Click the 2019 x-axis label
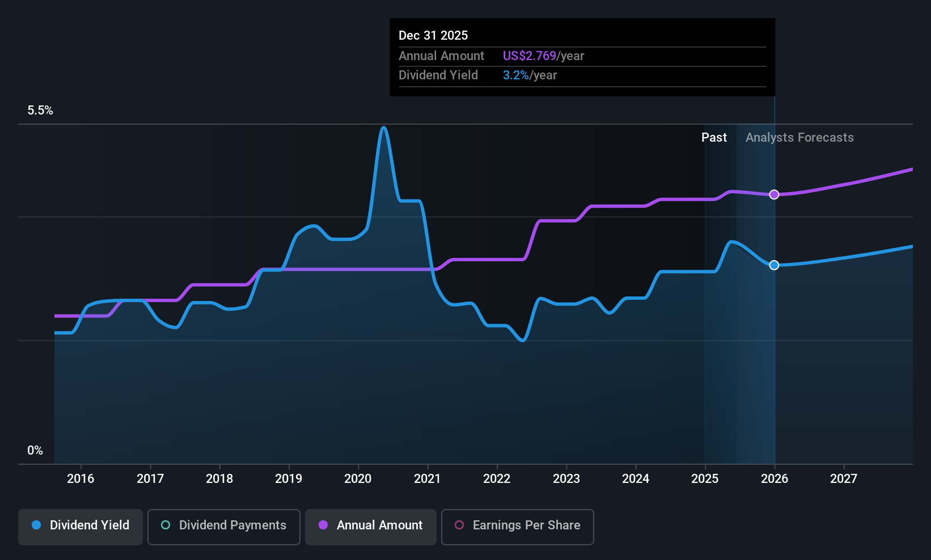 pyautogui.click(x=289, y=479)
